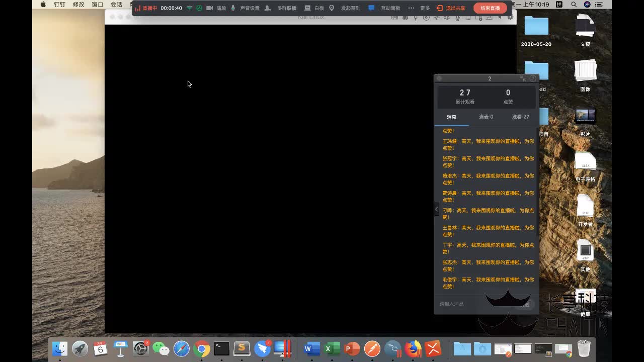Click 张冠宇's chat message
Viewport: 644px width, 362px height.
(x=488, y=162)
